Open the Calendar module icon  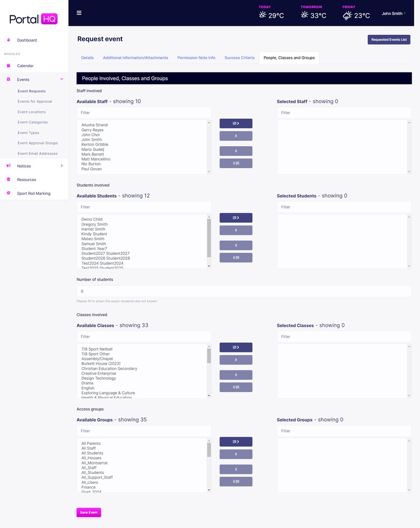pyautogui.click(x=7, y=65)
